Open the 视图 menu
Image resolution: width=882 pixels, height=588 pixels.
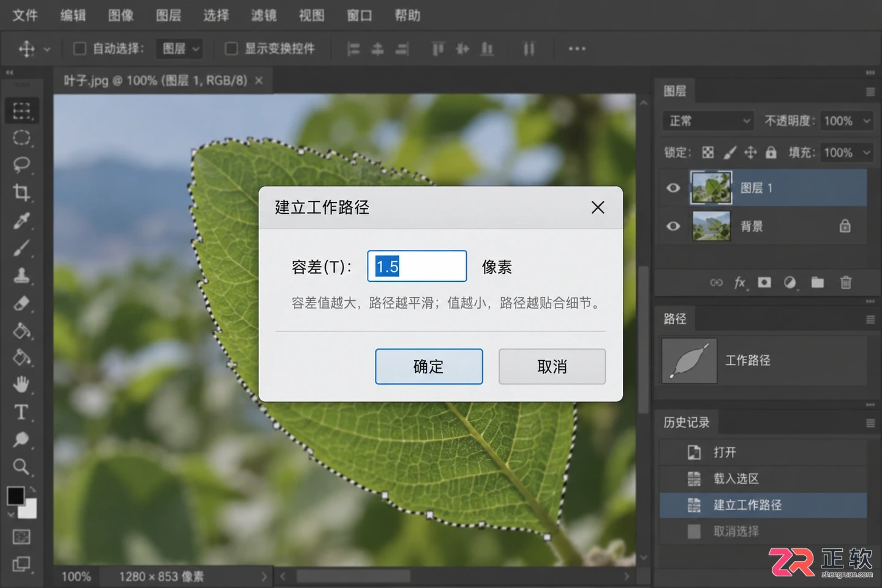[x=312, y=15]
